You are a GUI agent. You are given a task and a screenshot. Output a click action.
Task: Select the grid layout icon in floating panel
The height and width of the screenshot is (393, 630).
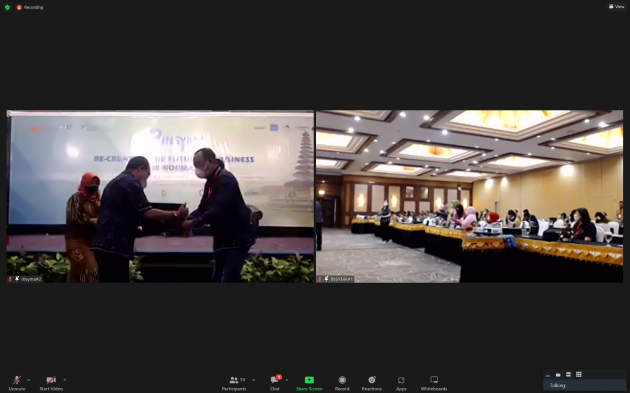(x=579, y=375)
